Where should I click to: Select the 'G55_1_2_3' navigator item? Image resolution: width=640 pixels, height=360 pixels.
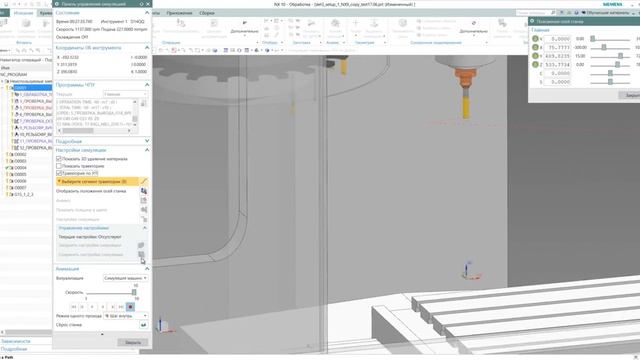[x=24, y=194]
